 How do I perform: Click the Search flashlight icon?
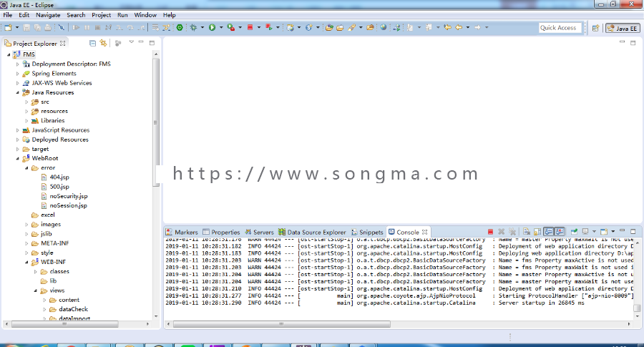(x=351, y=27)
